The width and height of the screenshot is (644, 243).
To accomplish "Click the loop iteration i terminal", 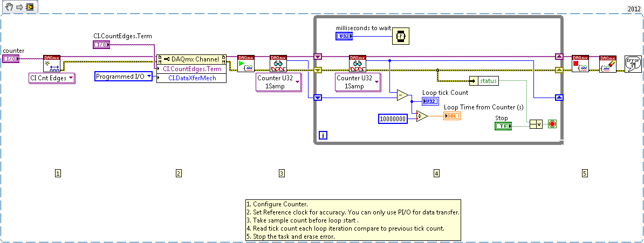I will pos(323,135).
